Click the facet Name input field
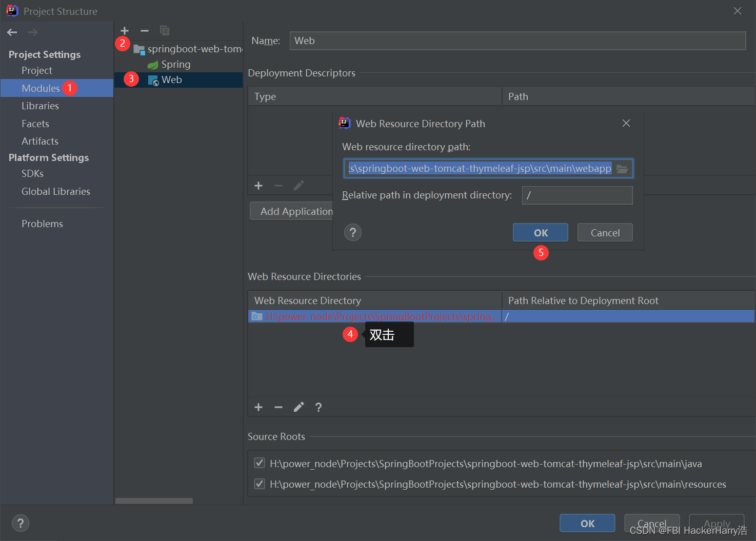This screenshot has width=756, height=541. [x=518, y=41]
